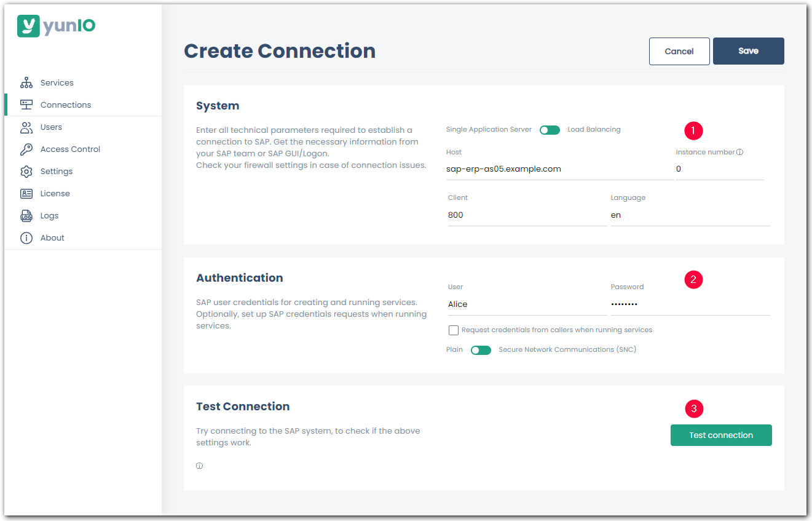Click the yunIO logo
812x521 pixels.
click(56, 26)
